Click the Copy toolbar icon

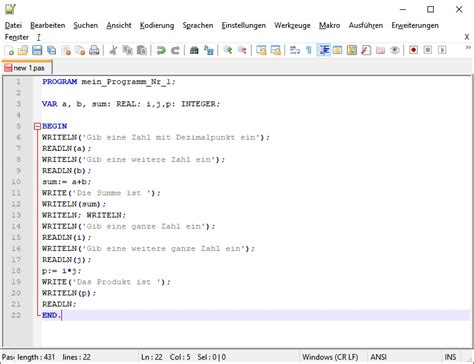coord(128,50)
